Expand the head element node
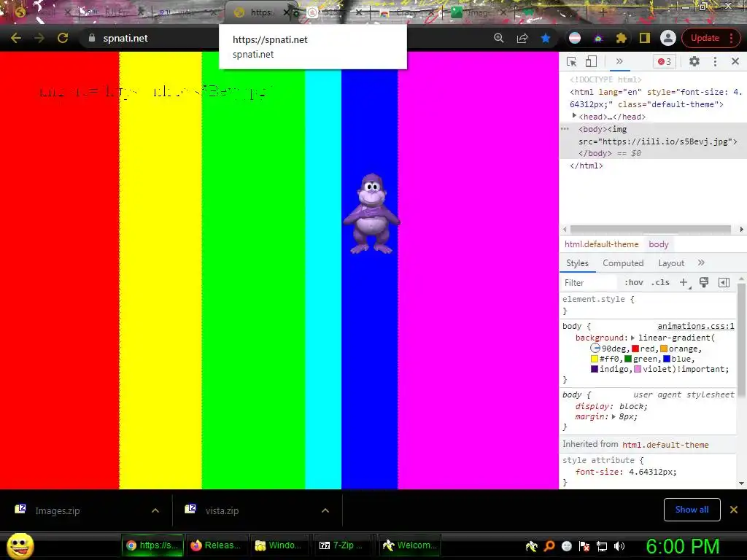The width and height of the screenshot is (747, 560). point(574,116)
